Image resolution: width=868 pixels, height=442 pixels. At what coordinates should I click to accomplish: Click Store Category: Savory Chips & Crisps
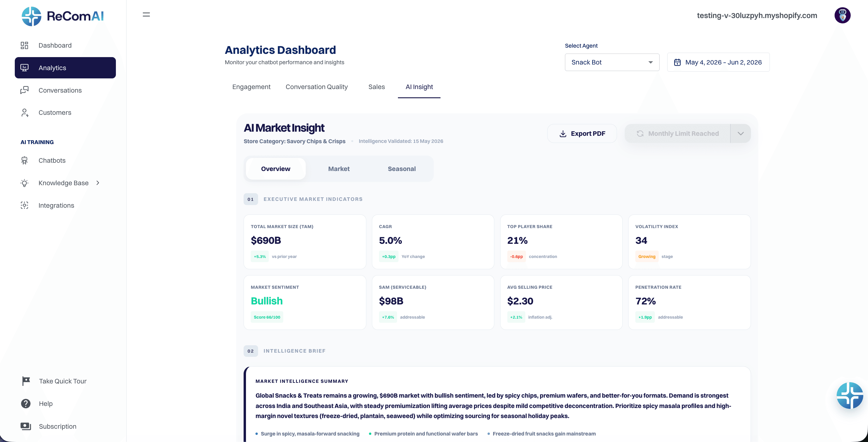(294, 141)
